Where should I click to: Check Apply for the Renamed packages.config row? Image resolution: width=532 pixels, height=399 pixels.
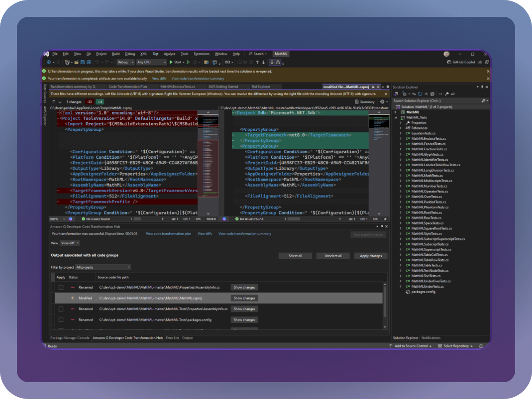coord(61,320)
